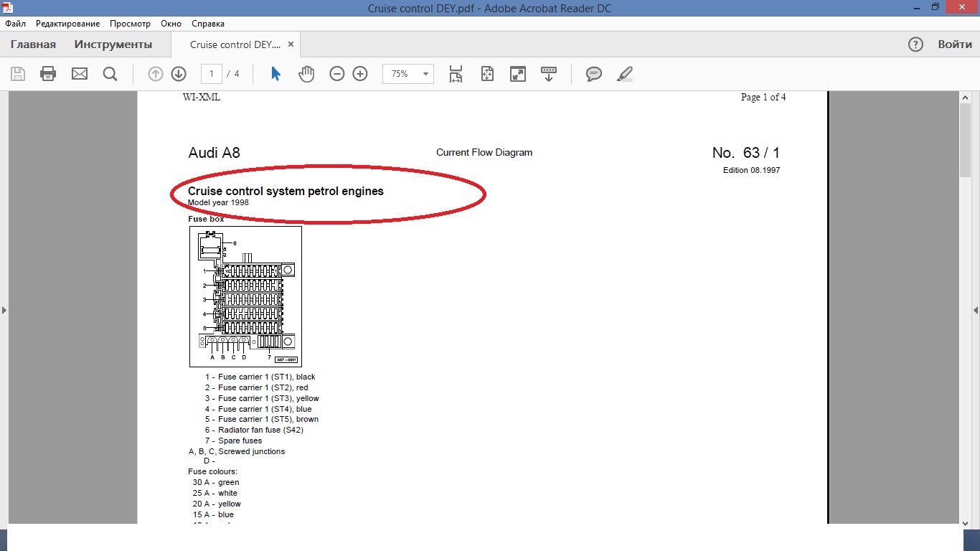Viewport: 980px width, 551px height.
Task: Send file by email envelope icon
Action: pyautogui.click(x=79, y=74)
